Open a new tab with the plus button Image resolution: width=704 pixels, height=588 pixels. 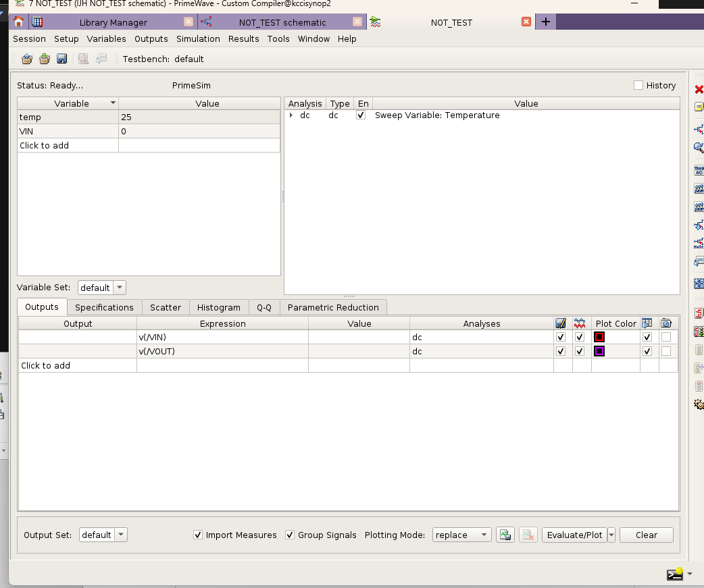(545, 22)
